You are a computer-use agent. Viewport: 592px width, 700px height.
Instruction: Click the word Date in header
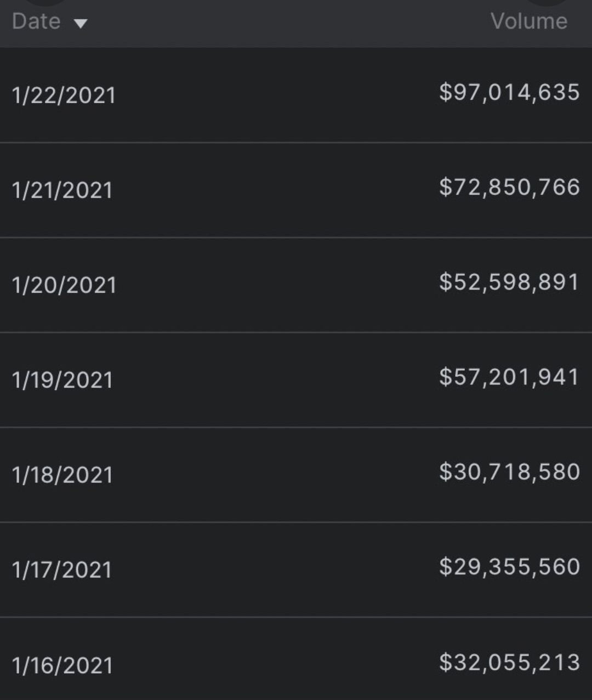coord(36,22)
